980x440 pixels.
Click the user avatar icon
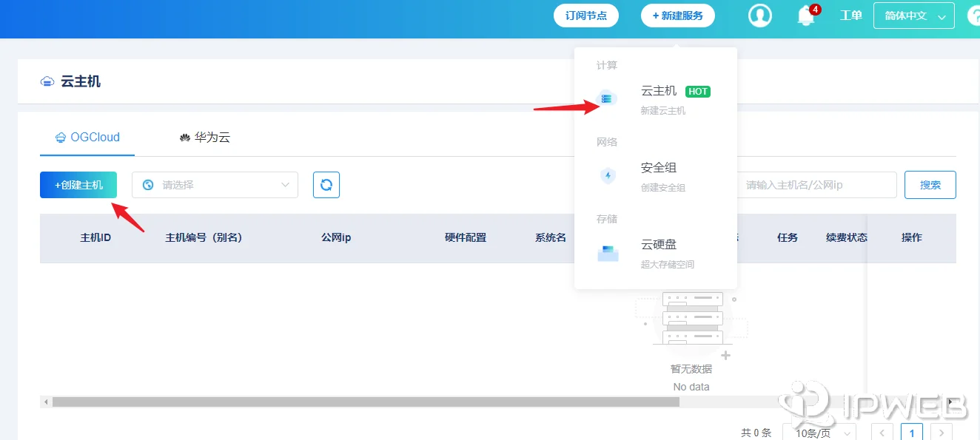pos(759,15)
